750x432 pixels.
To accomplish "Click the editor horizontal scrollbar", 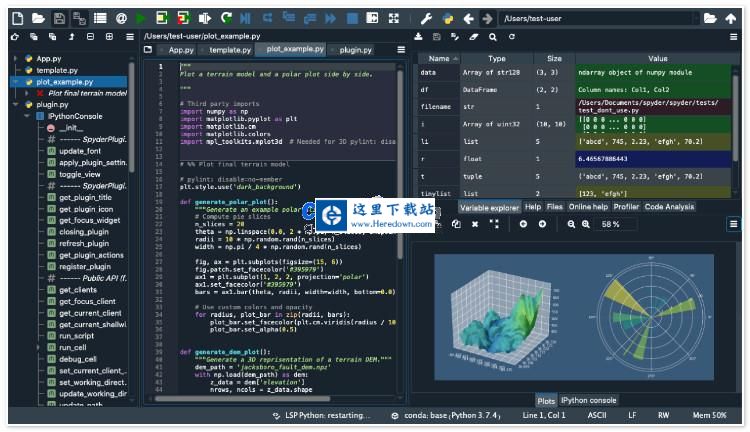I will [x=242, y=399].
